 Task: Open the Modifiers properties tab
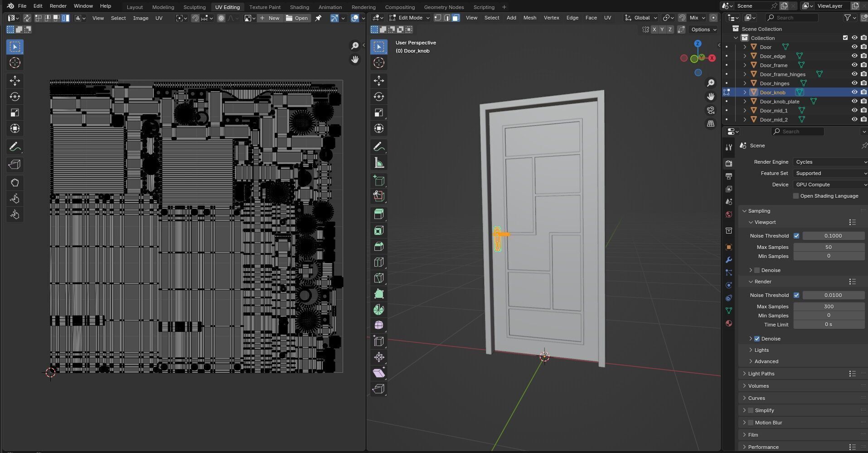point(729,260)
